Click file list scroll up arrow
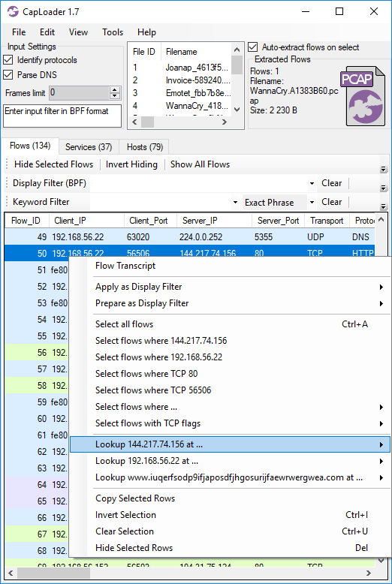The height and width of the screenshot is (584, 392). coord(237,49)
